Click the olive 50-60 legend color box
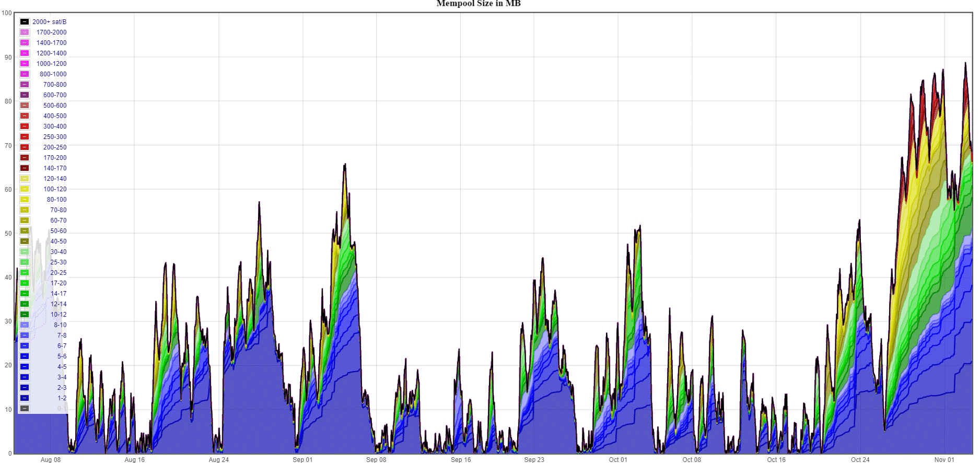This screenshot has width=980, height=463. tap(25, 231)
